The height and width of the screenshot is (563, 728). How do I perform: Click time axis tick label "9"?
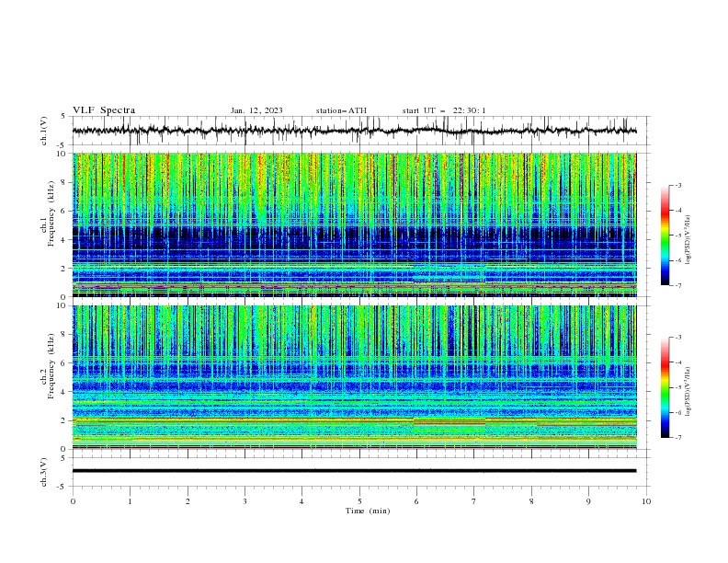point(588,501)
